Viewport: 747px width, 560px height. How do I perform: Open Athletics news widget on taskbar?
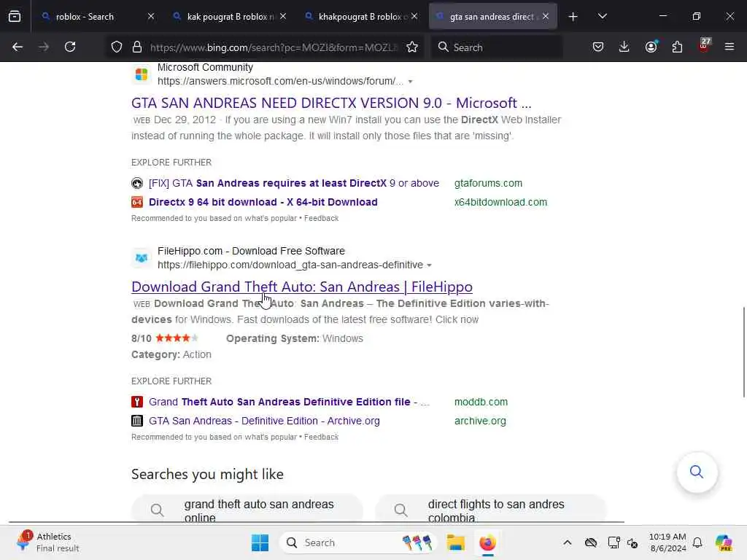click(47, 542)
